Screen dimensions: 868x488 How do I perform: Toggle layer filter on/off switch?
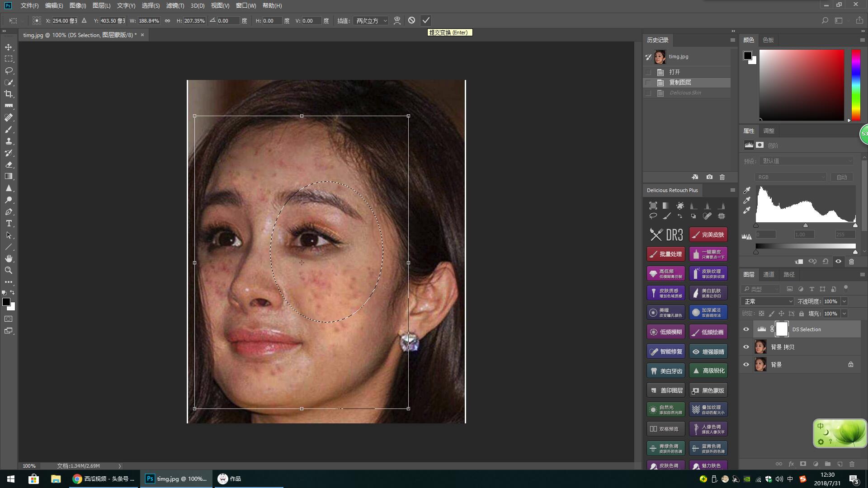click(846, 288)
